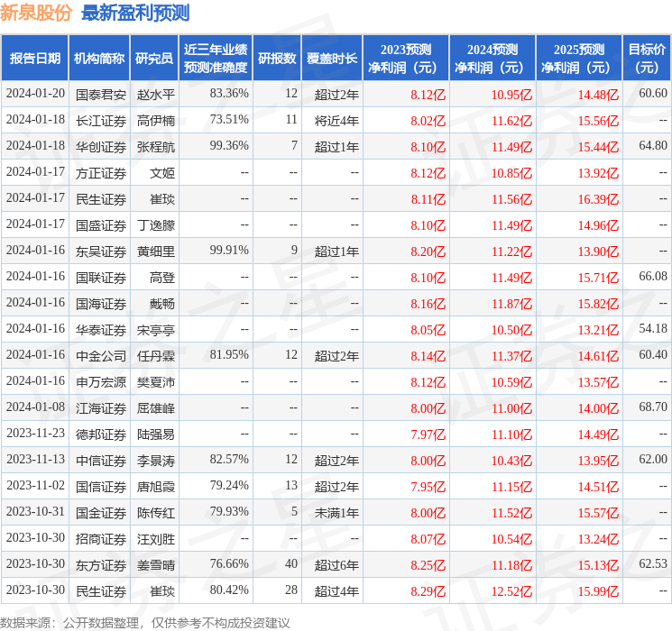Viewport: 672px width, 631px height.
Task: Select 2025 forecast 14.96亿
Action: tap(598, 225)
